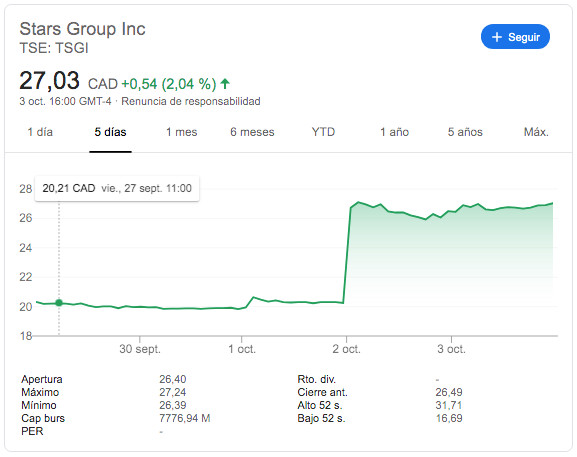Click the 28 y-axis label
577x457 pixels.
coord(26,189)
